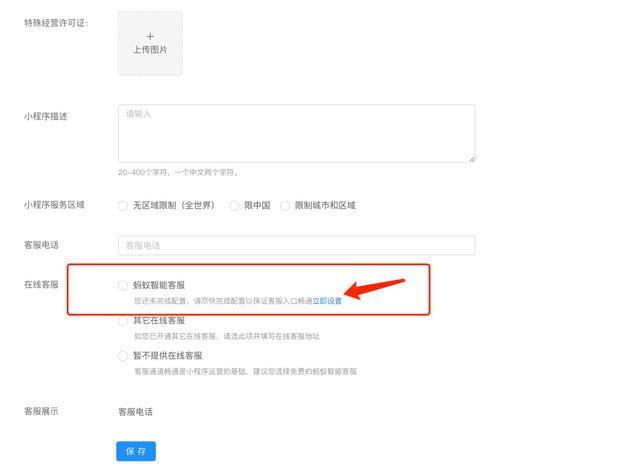Viewport: 640px width, 476px height.
Task: Choose the 限中国 region option
Action: click(x=235, y=206)
